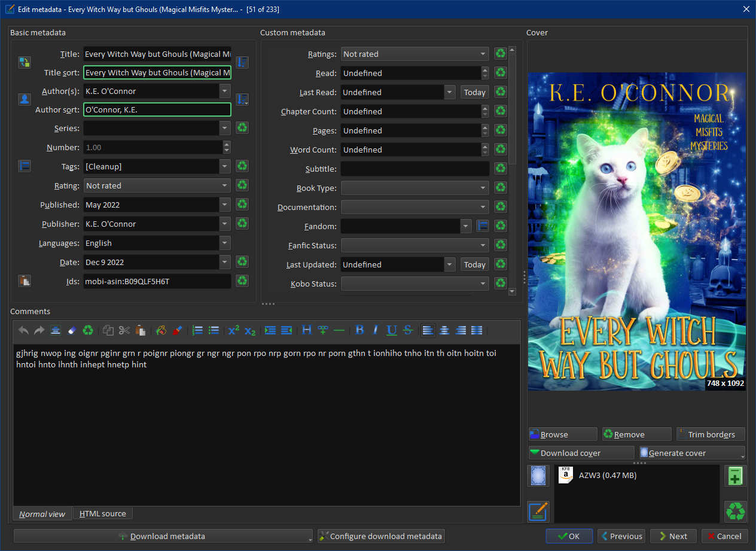
Task: Select the Normal view tab
Action: (42, 514)
